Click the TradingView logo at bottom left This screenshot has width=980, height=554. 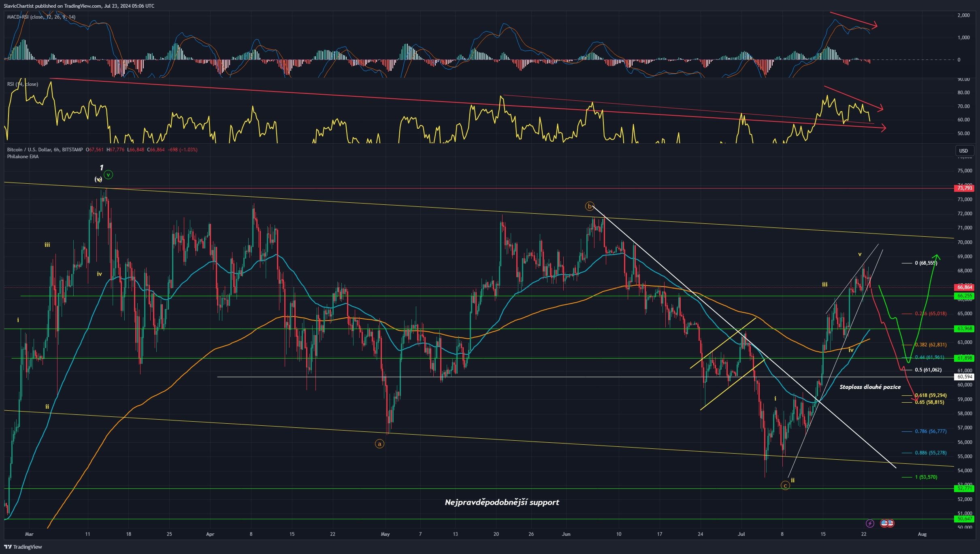point(23,547)
